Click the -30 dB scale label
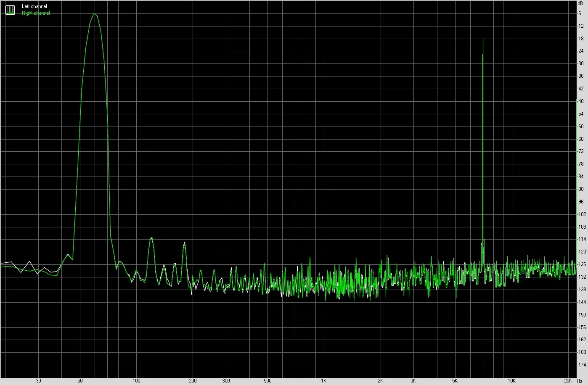Image resolution: width=588 pixels, height=385 pixels. coord(580,63)
